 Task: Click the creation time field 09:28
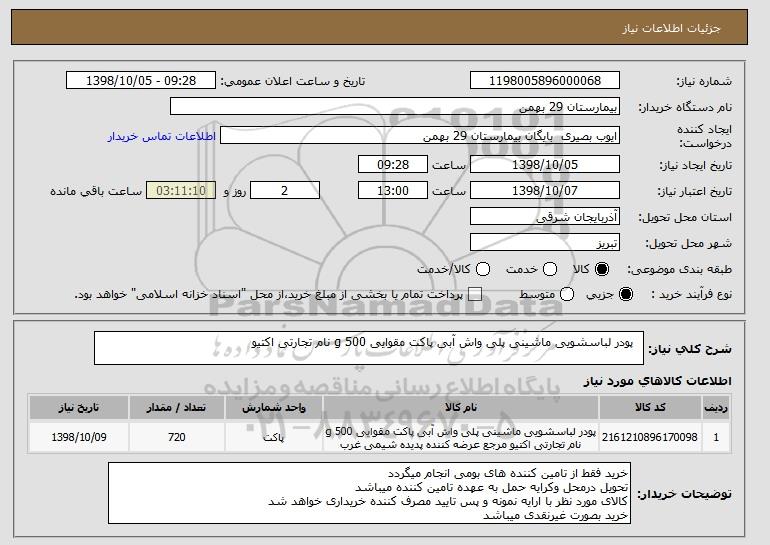coord(393,164)
